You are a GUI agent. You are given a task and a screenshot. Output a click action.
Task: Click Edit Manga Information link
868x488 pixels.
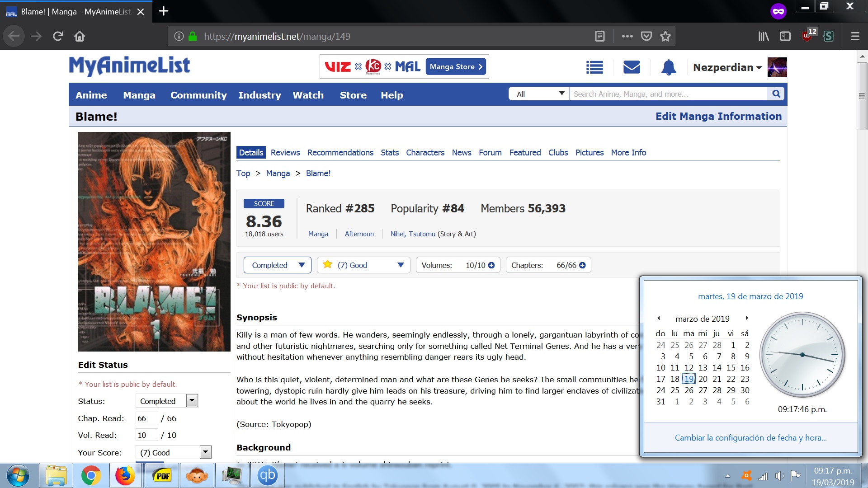tap(718, 117)
